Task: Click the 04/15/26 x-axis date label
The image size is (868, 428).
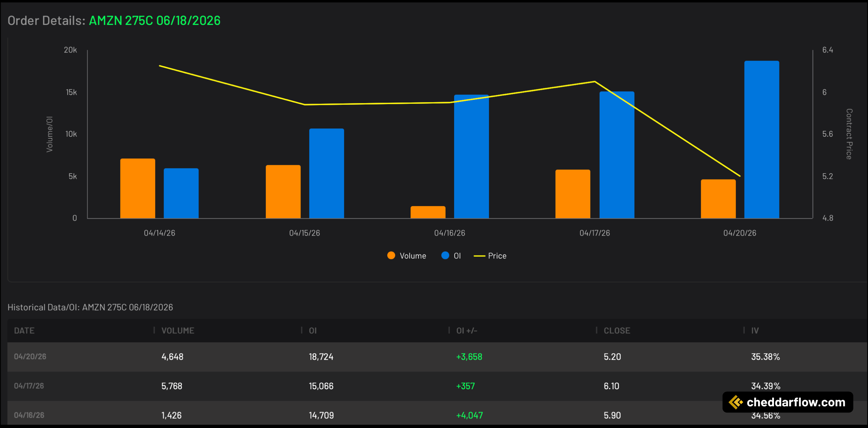Action: pos(305,233)
